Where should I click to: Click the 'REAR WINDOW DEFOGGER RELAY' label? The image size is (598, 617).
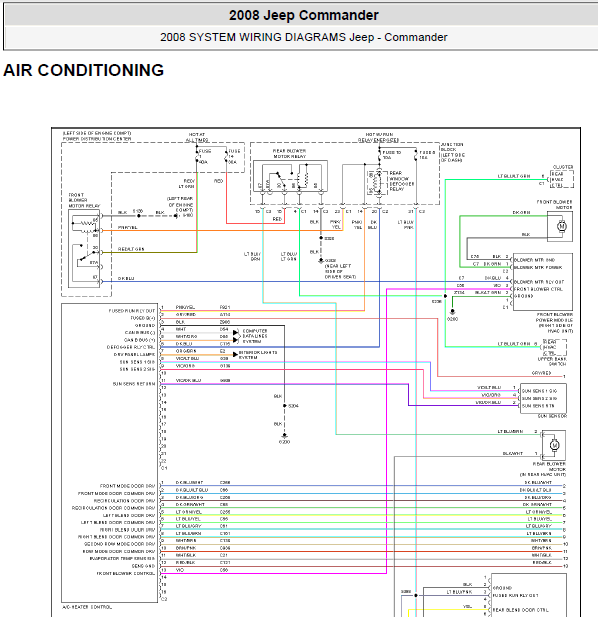pos(401,181)
